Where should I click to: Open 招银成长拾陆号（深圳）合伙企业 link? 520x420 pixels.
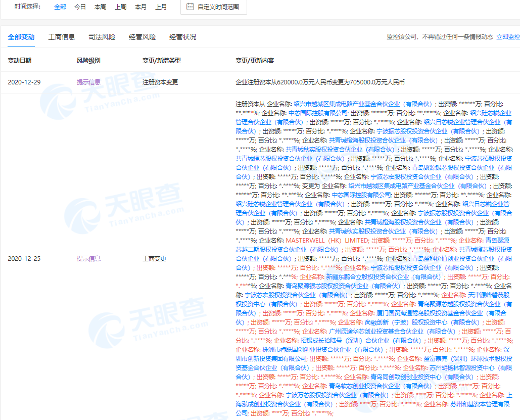361,340
